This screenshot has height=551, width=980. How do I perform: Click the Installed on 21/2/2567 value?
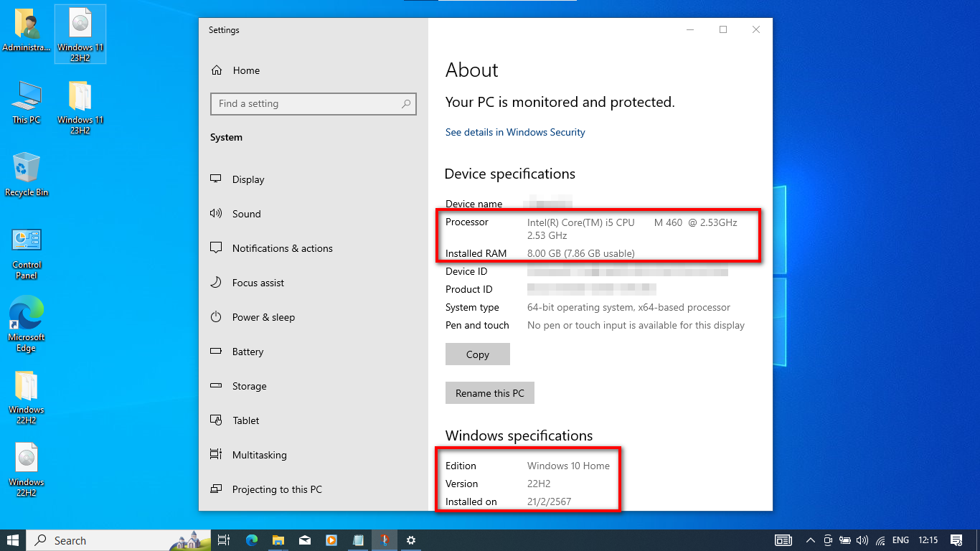[549, 501]
